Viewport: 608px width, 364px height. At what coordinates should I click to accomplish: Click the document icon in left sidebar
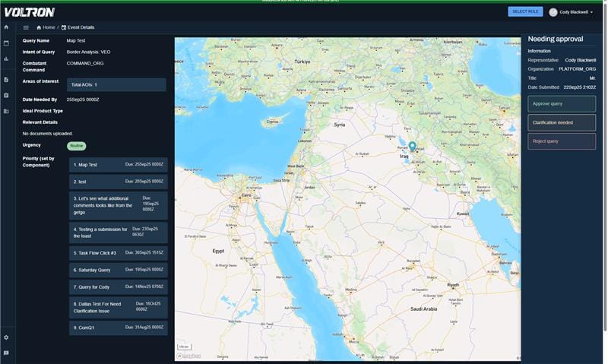pos(7,79)
